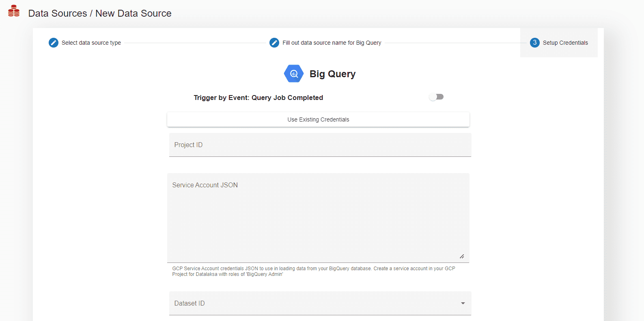Image resolution: width=644 pixels, height=321 pixels.
Task: Toggle Trigger by Event Query Job Completed switch
Action: 436,97
